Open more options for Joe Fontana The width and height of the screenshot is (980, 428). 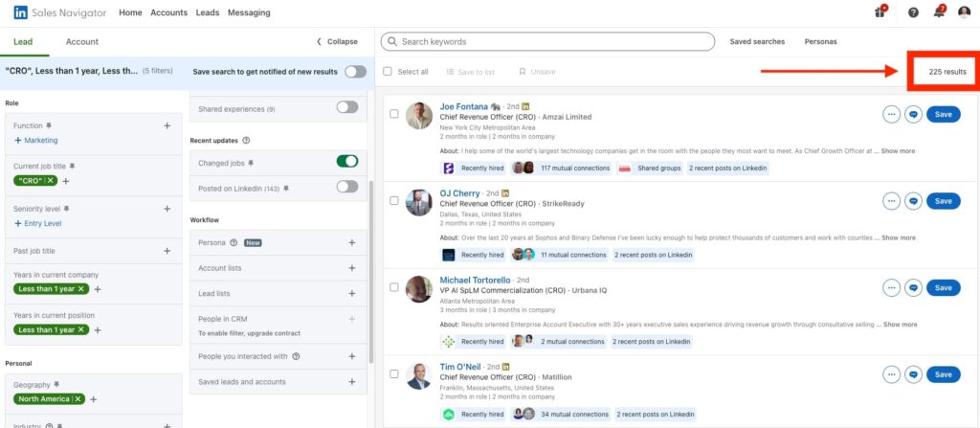(x=891, y=115)
